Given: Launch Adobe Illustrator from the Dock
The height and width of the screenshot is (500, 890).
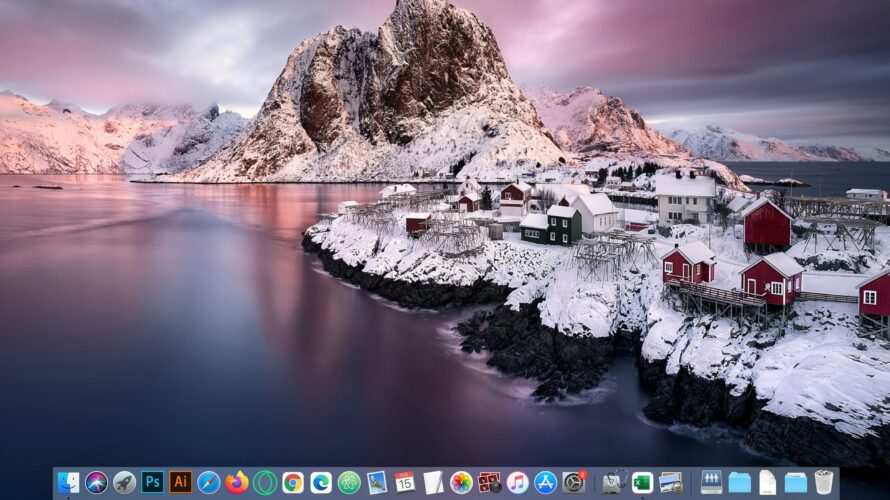Looking at the screenshot, I should (180, 482).
